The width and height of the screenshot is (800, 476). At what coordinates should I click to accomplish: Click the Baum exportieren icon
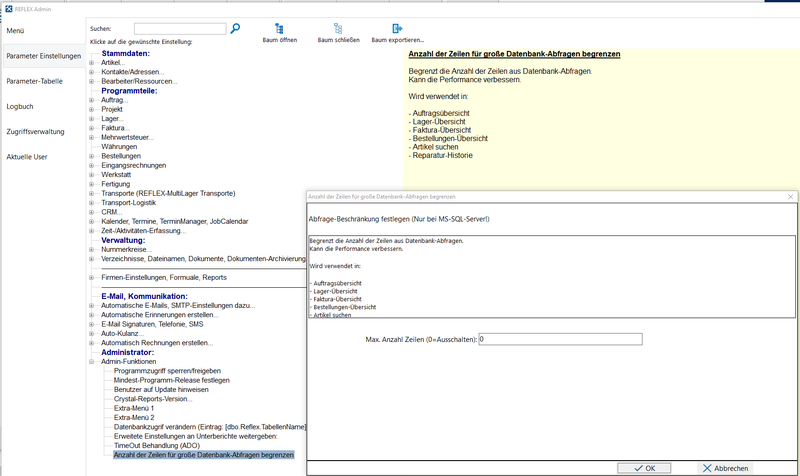pyautogui.click(x=397, y=29)
